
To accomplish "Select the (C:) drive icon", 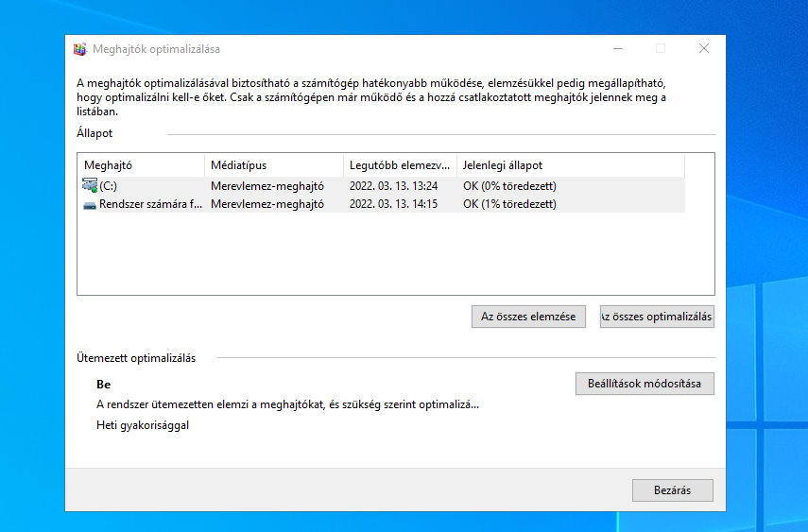I will (90, 185).
